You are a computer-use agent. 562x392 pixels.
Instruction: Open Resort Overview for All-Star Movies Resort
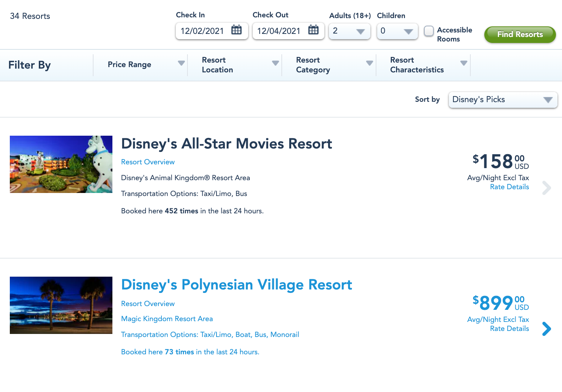tap(148, 162)
